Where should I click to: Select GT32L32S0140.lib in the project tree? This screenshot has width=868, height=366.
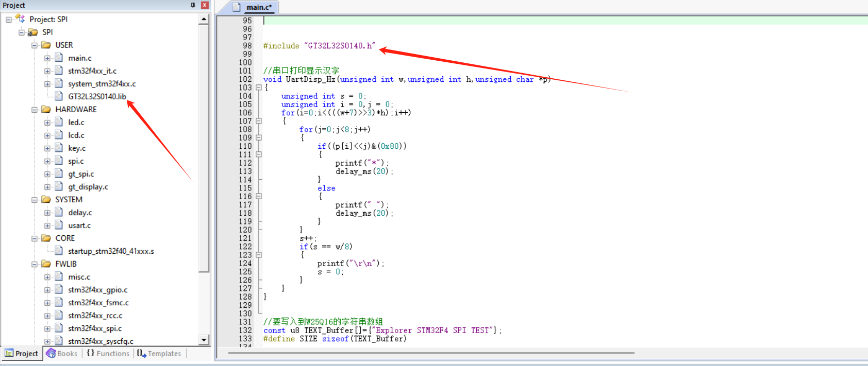tap(97, 96)
